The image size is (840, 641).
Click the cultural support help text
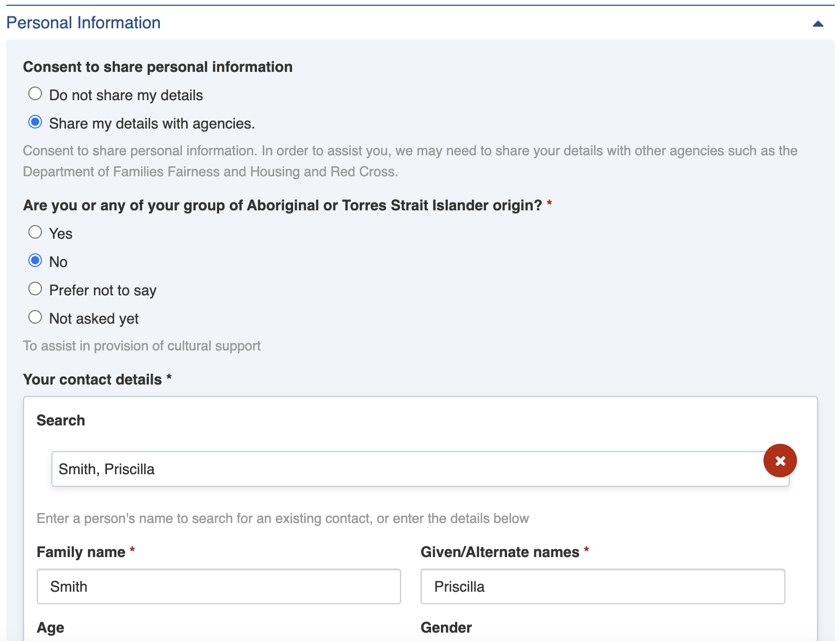(x=142, y=346)
